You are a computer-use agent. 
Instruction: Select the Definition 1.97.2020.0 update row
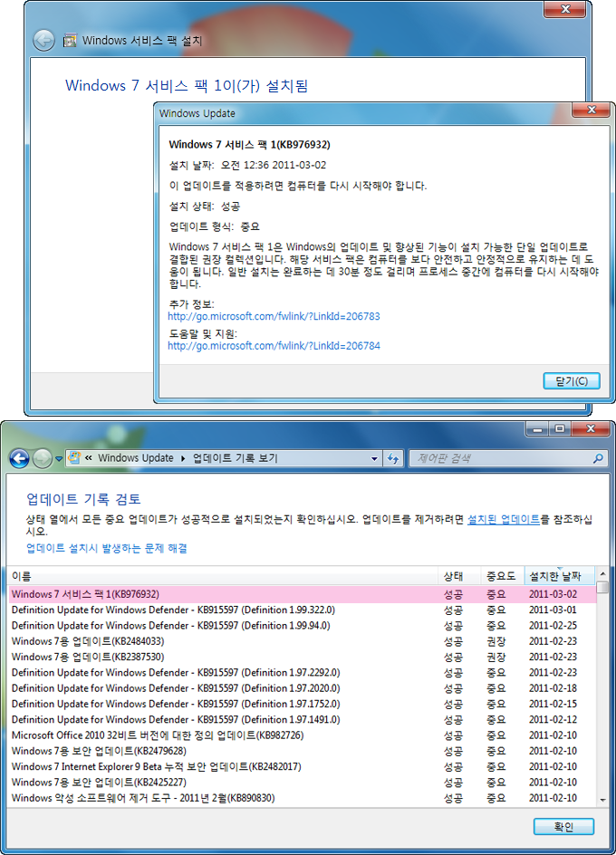[303, 688]
